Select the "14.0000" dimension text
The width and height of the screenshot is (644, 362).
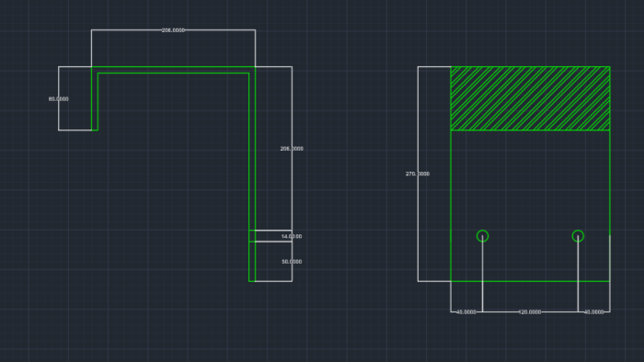coord(292,236)
